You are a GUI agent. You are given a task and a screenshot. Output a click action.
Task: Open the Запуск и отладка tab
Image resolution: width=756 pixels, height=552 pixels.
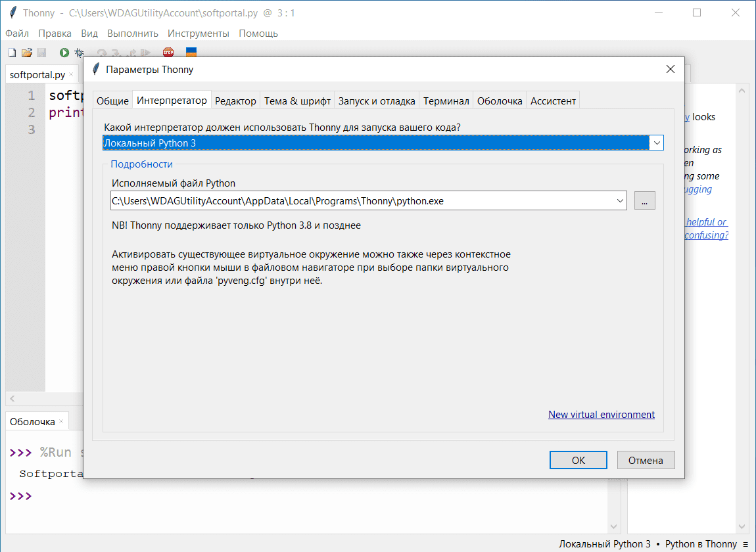377,101
